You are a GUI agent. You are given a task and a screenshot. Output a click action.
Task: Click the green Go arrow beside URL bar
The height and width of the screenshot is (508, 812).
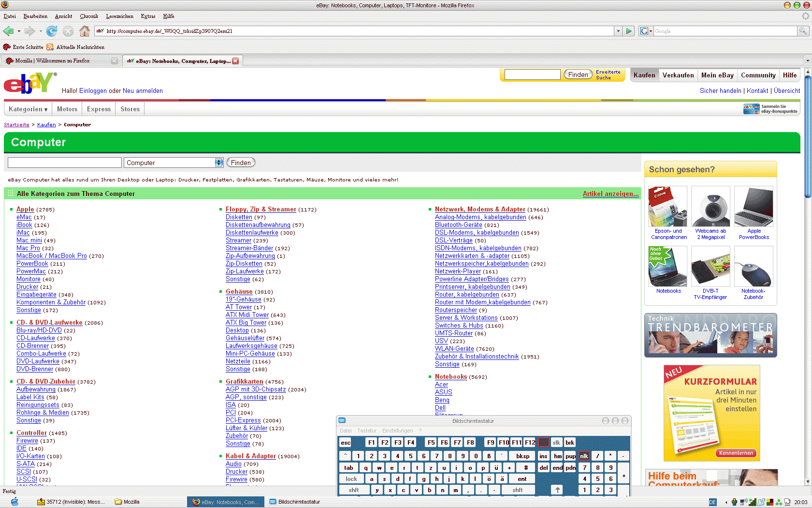[629, 31]
